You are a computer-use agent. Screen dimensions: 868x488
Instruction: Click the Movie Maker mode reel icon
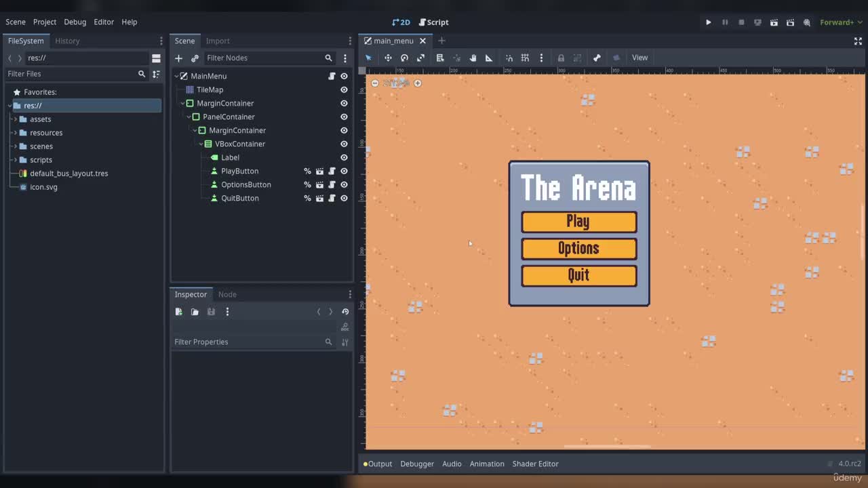point(806,22)
